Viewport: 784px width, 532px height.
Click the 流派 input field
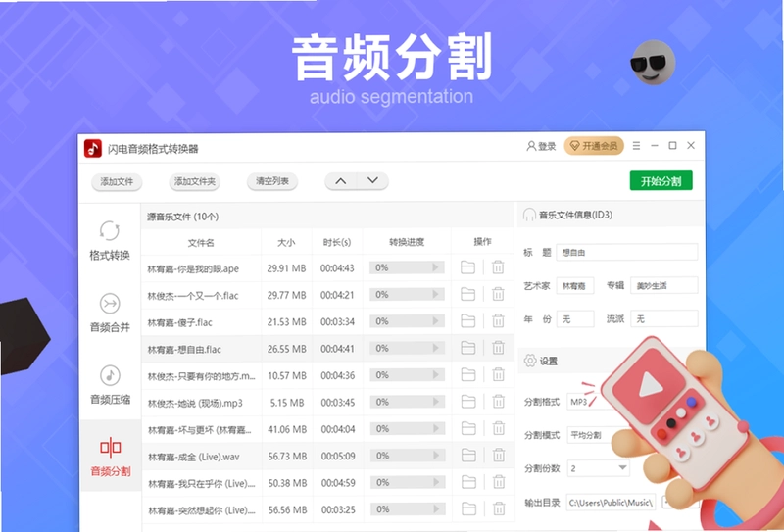pos(664,319)
